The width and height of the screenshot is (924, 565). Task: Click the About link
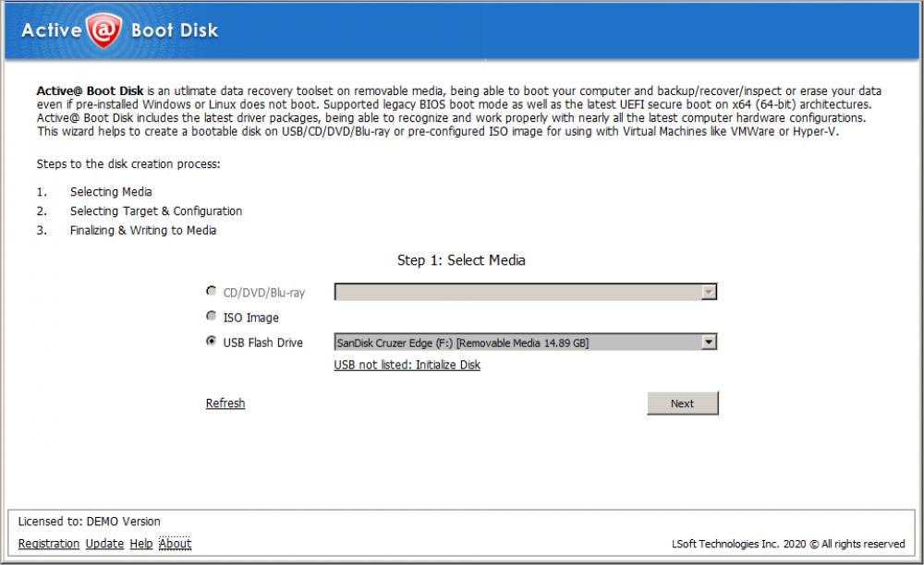(176, 544)
